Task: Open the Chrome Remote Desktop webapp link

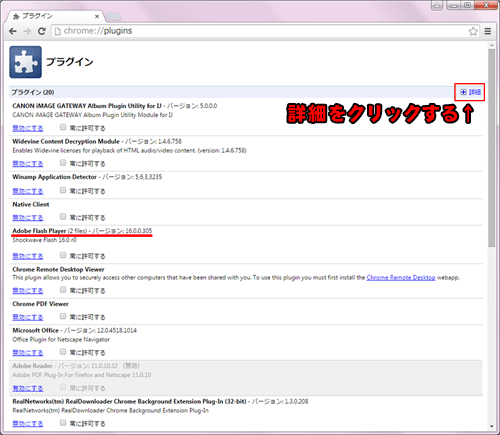Action: [401, 278]
